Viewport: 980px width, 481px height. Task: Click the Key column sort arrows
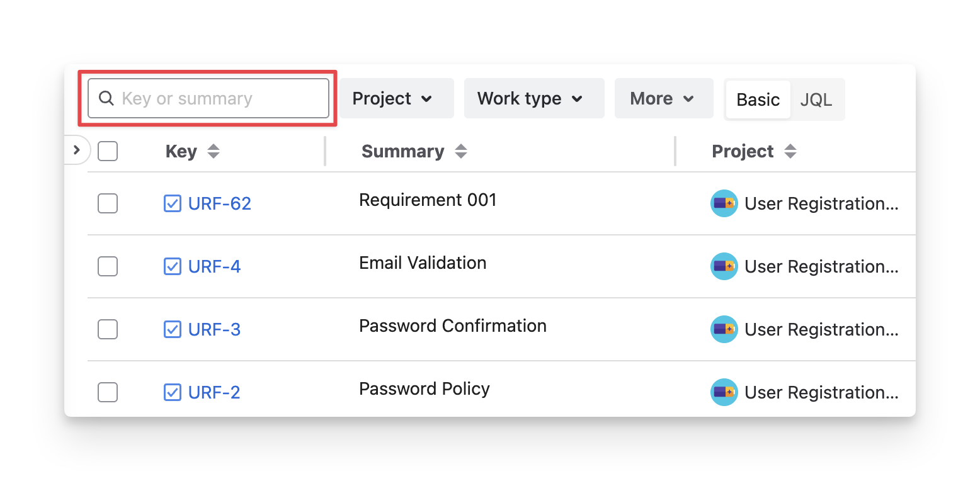[214, 151]
